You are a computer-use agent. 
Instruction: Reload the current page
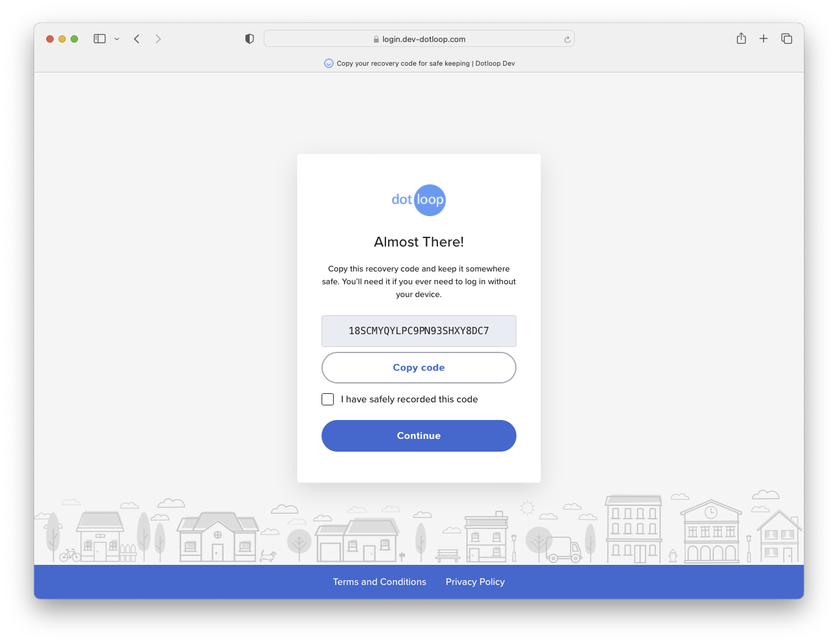pos(567,38)
